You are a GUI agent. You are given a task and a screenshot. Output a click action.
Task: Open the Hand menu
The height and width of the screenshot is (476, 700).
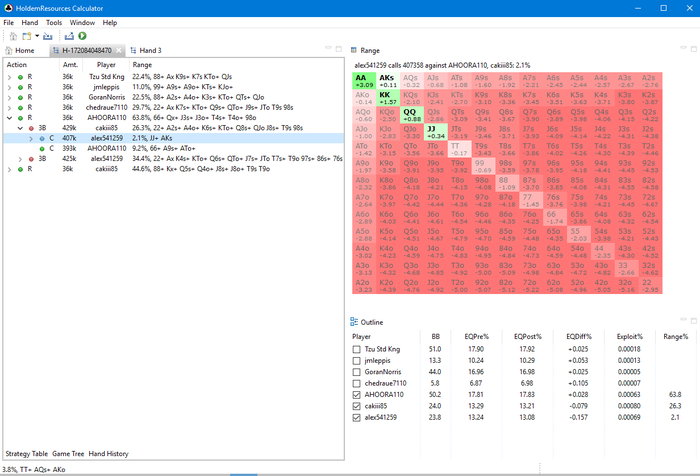(29, 22)
